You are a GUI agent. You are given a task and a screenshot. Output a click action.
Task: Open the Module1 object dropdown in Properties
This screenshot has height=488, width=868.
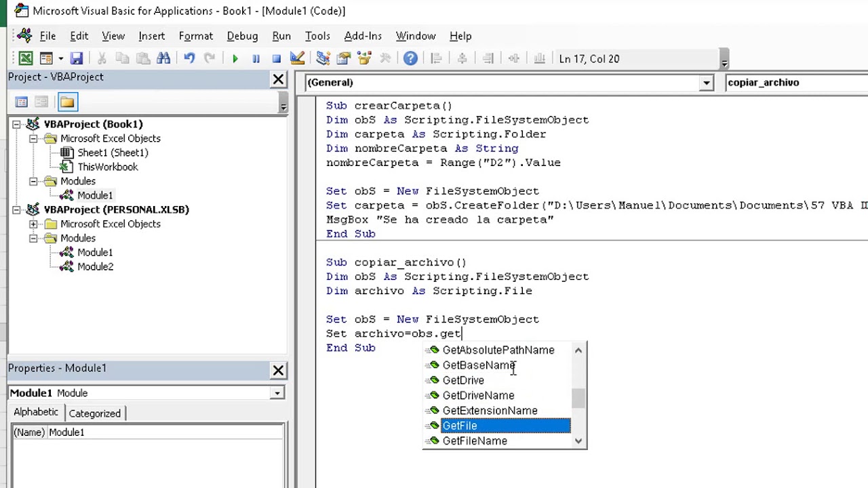277,393
